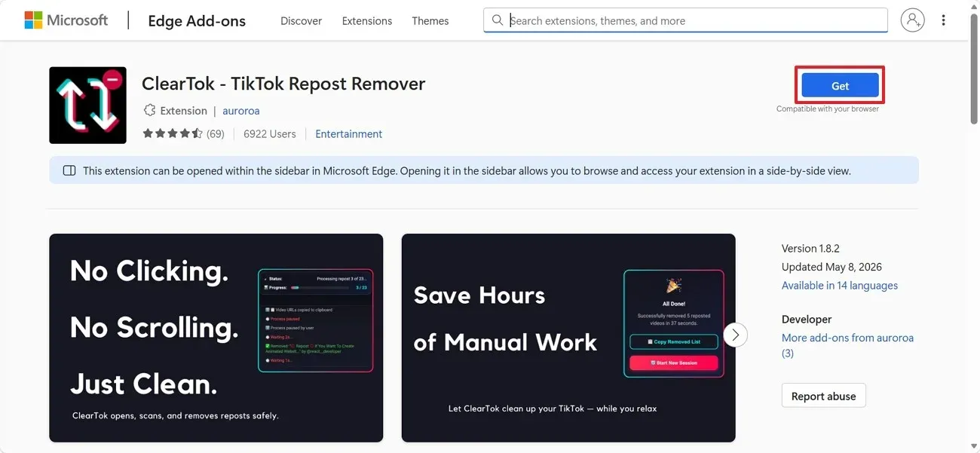Screen dimensions: 980x453
Task: Click 'Updated May 8, 2026' text
Action: (x=831, y=267)
